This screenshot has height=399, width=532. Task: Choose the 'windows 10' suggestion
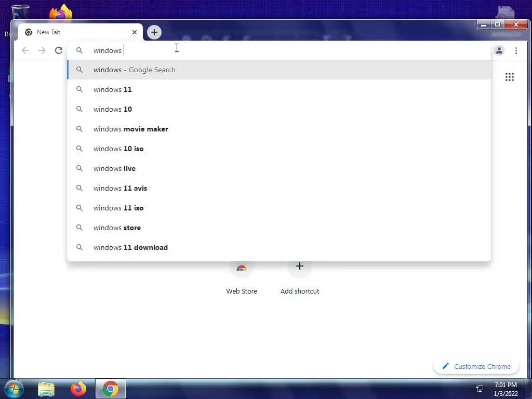[279, 109]
